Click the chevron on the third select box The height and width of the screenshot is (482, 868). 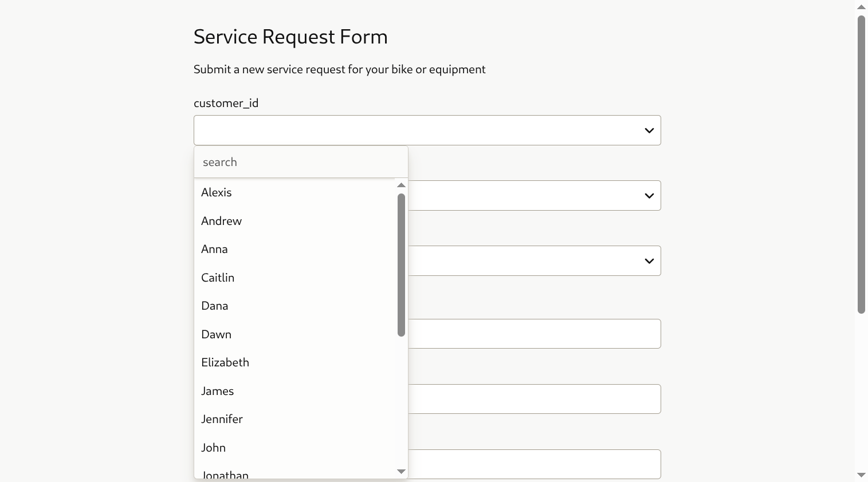coord(649,260)
